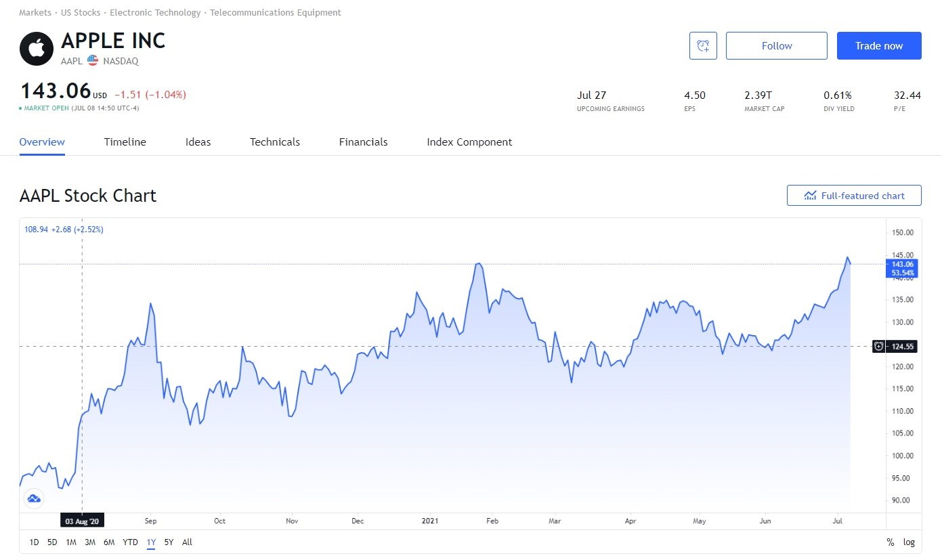The width and height of the screenshot is (942, 560).
Task: Click the 0.61% dividend yield value
Action: click(x=838, y=95)
